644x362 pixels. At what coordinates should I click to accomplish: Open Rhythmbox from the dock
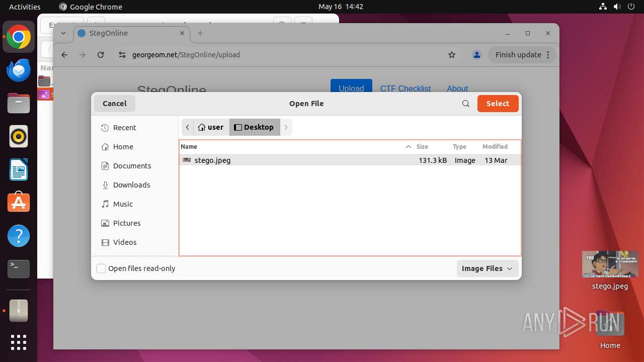coord(19,137)
